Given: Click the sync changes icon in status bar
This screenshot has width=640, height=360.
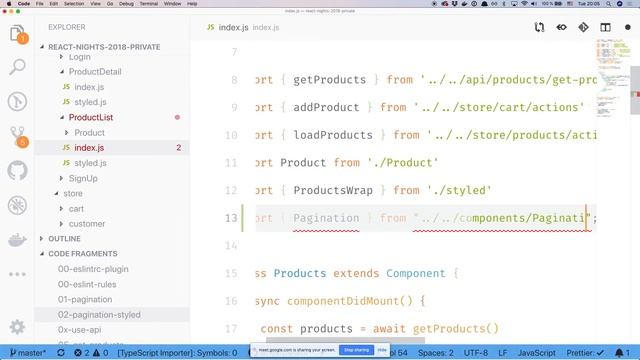Looking at the screenshot, I should click(61, 353).
